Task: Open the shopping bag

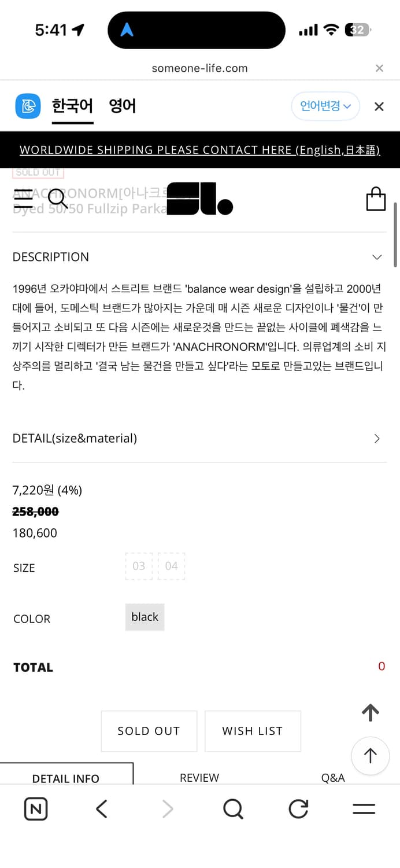Action: (x=376, y=198)
